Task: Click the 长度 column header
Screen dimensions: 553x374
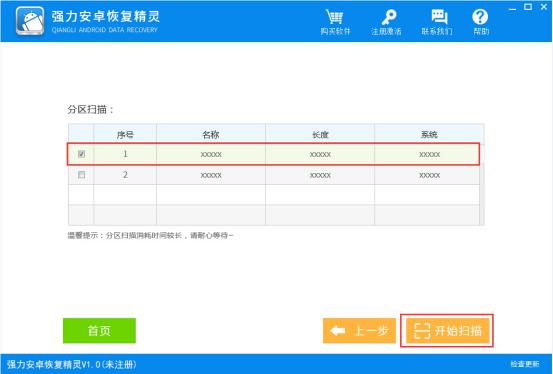Action: (320, 134)
